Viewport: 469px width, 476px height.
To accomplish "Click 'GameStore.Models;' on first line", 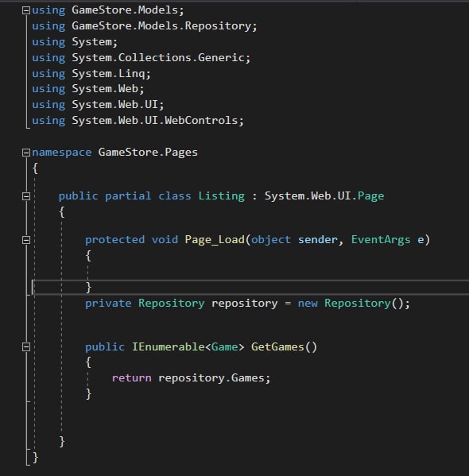I will click(x=128, y=10).
